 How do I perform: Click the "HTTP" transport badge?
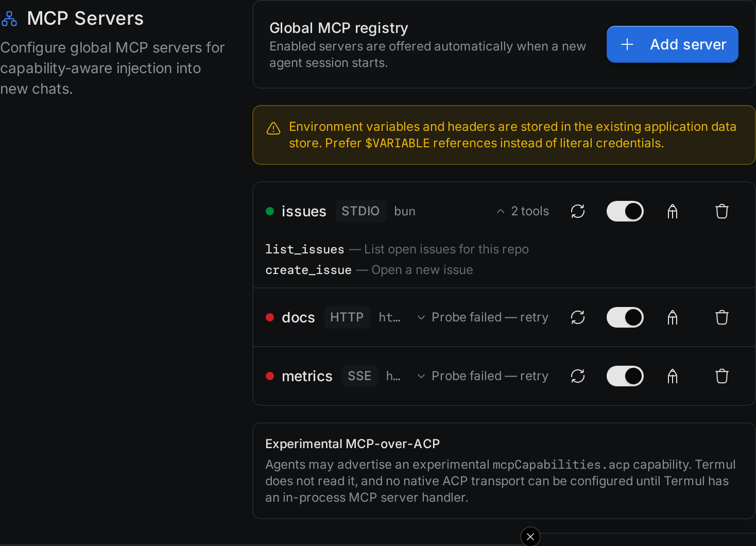click(x=347, y=317)
